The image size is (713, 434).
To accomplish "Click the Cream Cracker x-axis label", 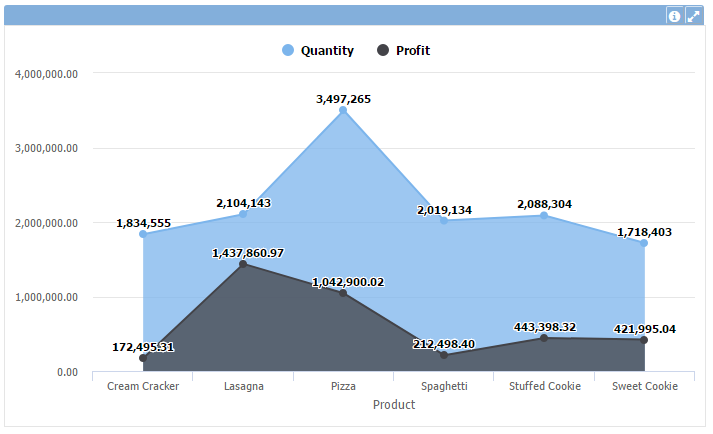I will pos(143,386).
